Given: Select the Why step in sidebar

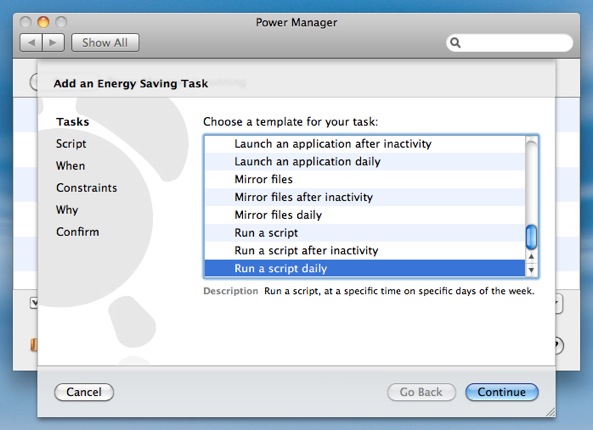Looking at the screenshot, I should point(67,210).
